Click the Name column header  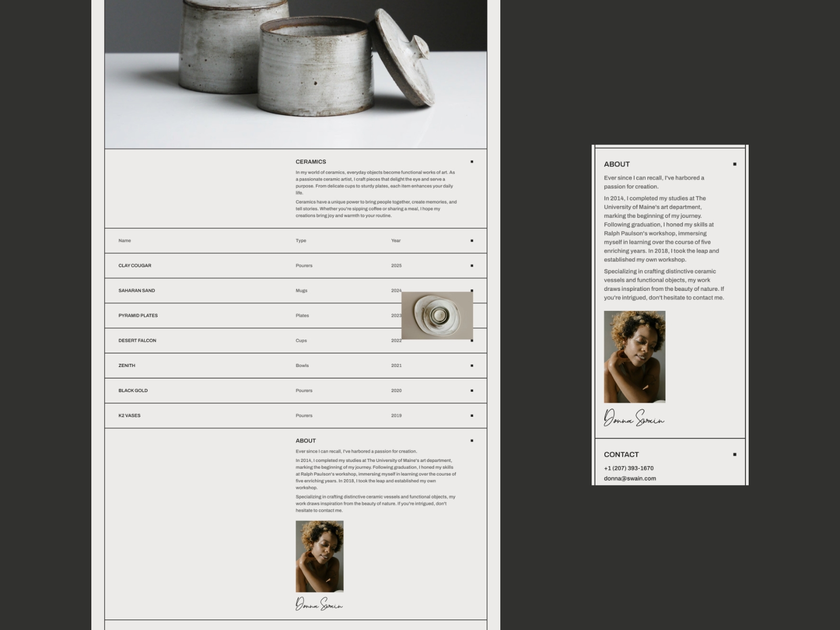(x=124, y=240)
